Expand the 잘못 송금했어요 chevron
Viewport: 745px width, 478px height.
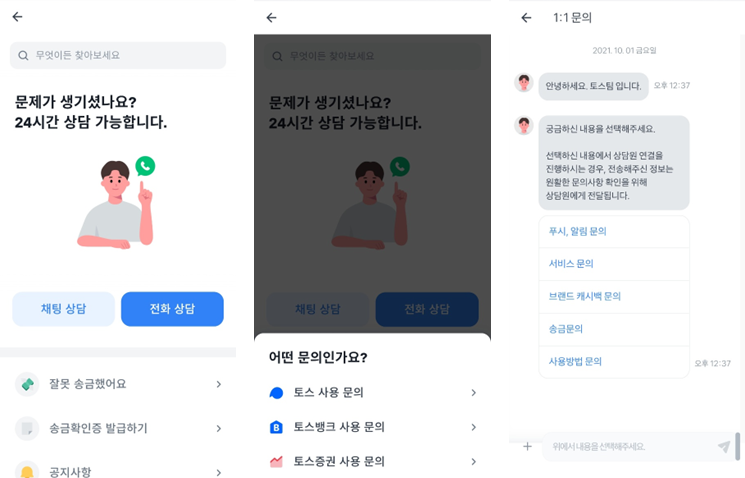tap(219, 384)
